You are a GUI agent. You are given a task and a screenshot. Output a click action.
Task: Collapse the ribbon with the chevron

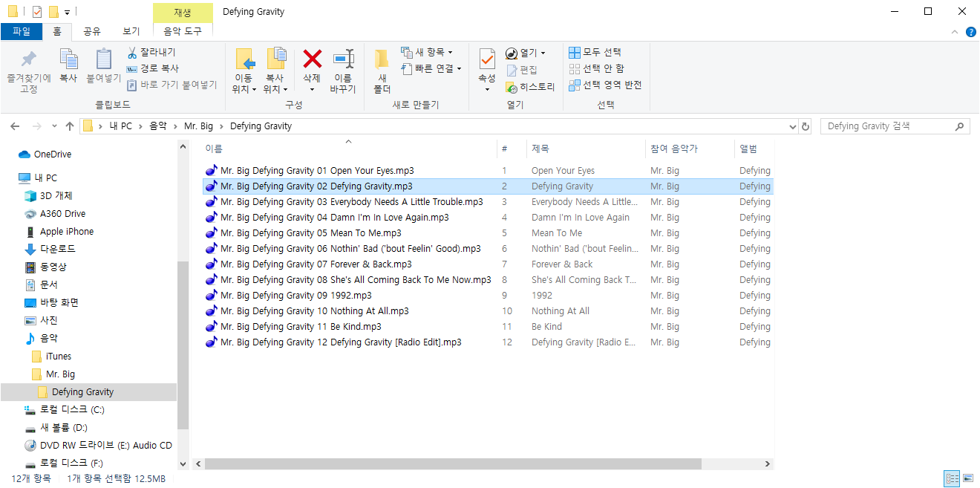pos(955,32)
